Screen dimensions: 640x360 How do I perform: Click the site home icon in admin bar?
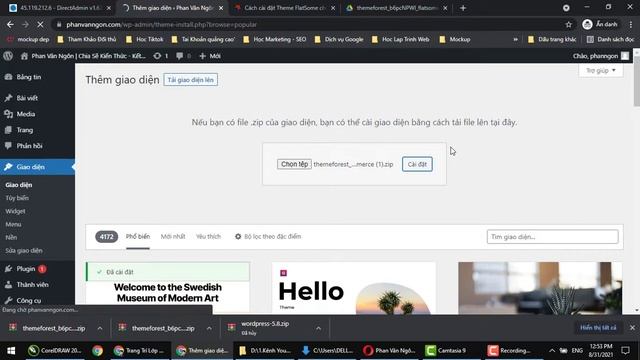coord(24,56)
